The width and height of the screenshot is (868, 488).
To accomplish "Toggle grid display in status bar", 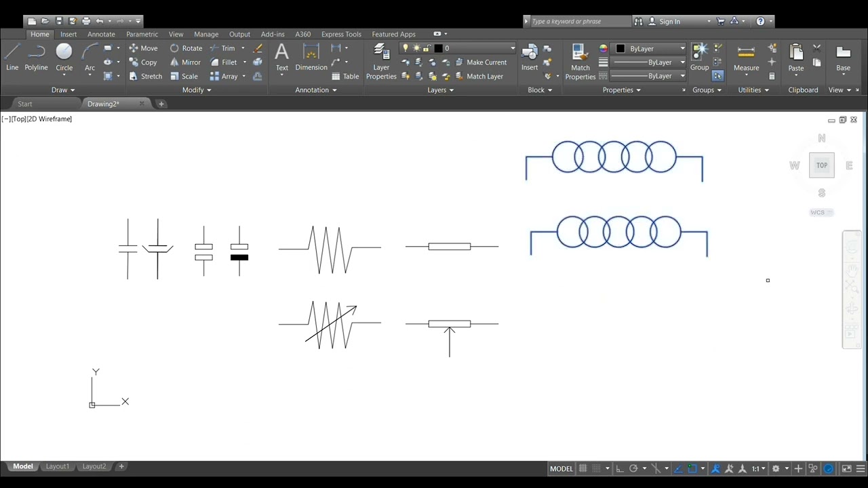I will (x=583, y=468).
